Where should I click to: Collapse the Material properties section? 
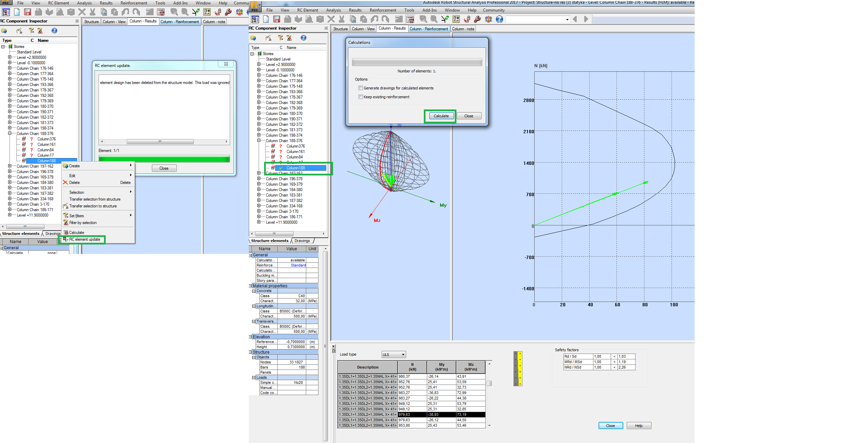tap(250, 286)
